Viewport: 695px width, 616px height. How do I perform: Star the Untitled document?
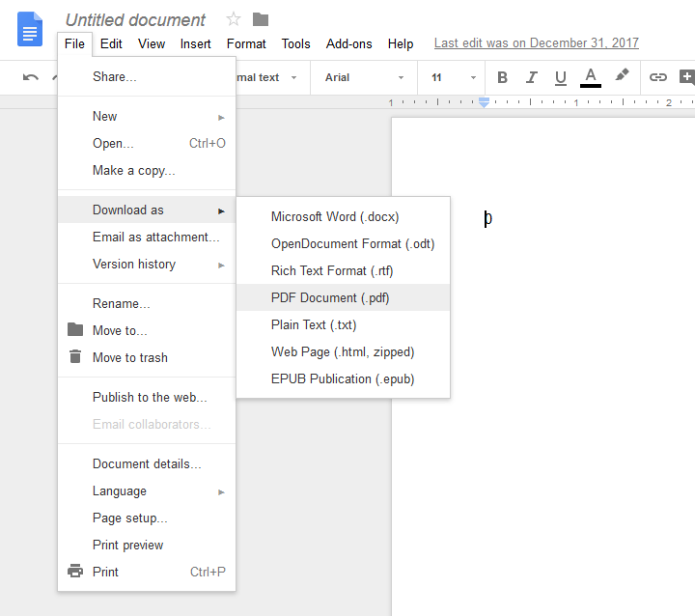coord(234,19)
